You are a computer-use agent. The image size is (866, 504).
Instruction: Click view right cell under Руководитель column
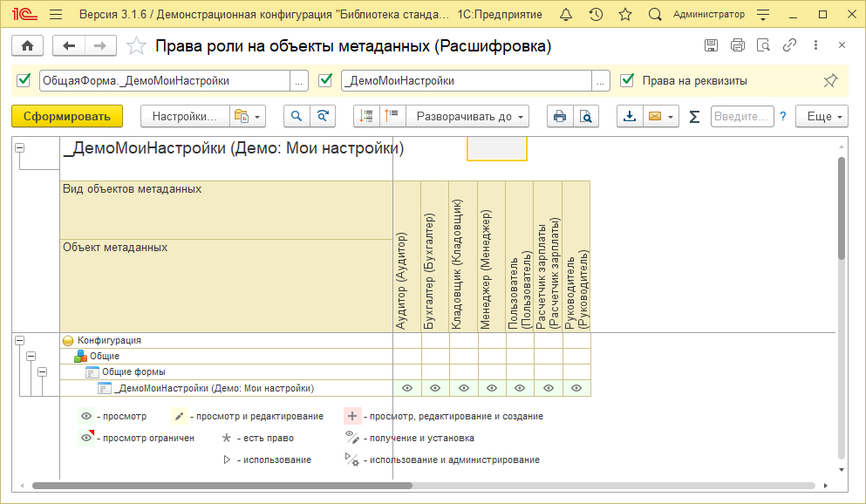tap(576, 388)
